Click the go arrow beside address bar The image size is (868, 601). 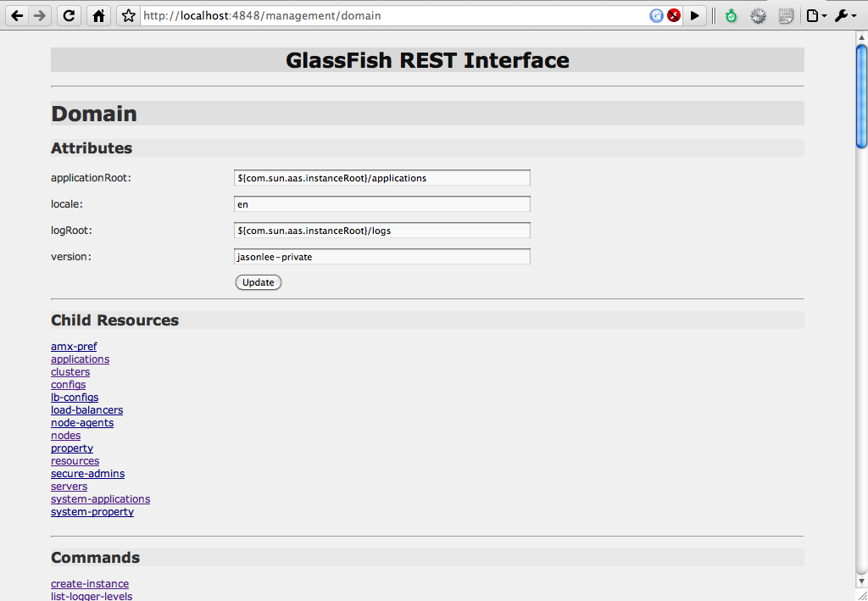pos(695,15)
